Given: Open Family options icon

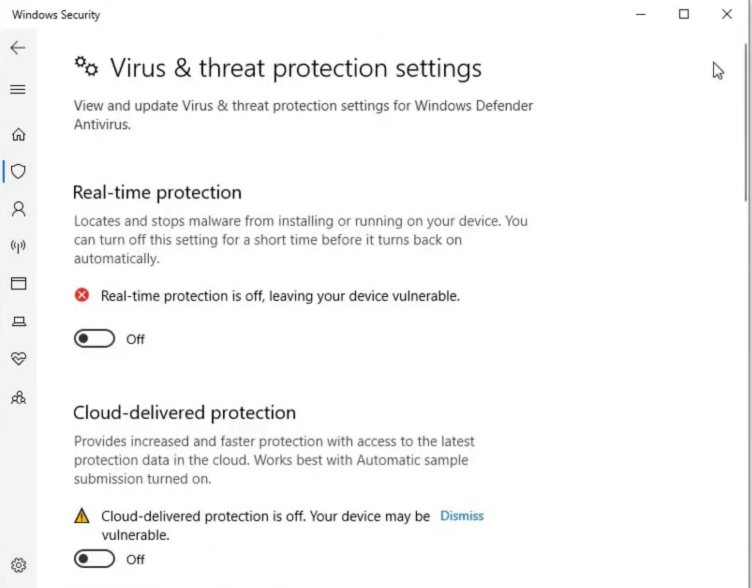Looking at the screenshot, I should tap(18, 397).
